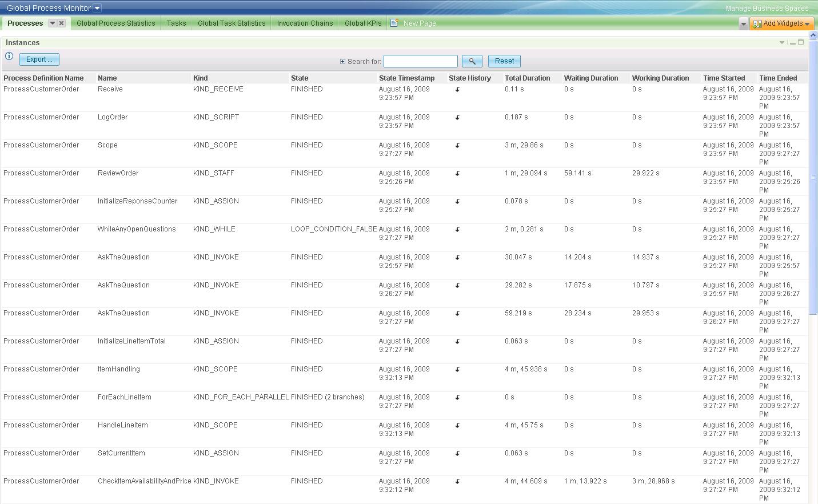Click the KIND_RECEIVE cell

(218, 89)
